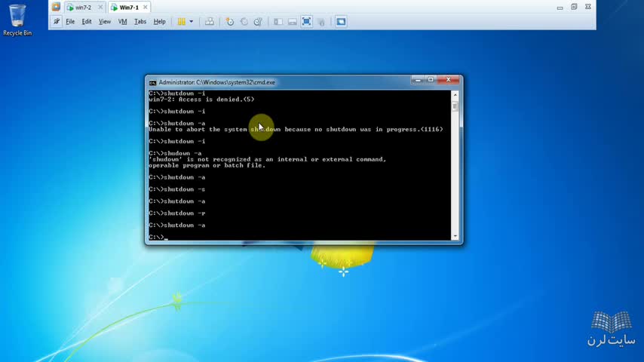
Task: Click cmd scrollbar down arrow
Action: (455, 236)
